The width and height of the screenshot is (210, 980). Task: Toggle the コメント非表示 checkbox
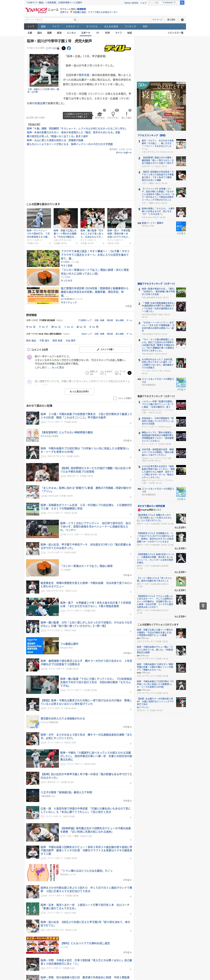point(115,398)
